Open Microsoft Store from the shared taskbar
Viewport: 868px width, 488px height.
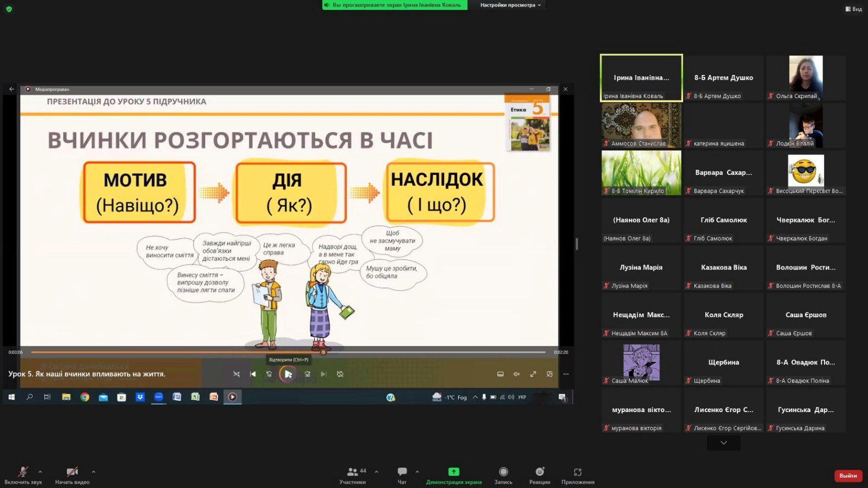[x=122, y=397]
